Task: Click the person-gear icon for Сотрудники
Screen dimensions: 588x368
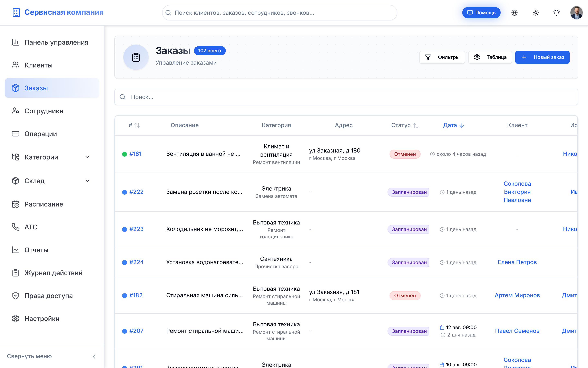Action: [16, 111]
